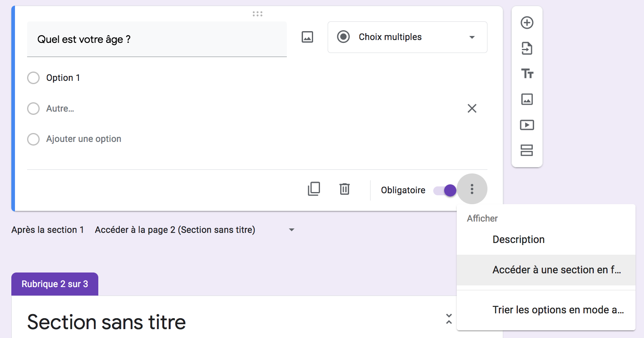Click the "Obligatoire" label text
Viewport: 644px width, 338px height.
coord(403,190)
